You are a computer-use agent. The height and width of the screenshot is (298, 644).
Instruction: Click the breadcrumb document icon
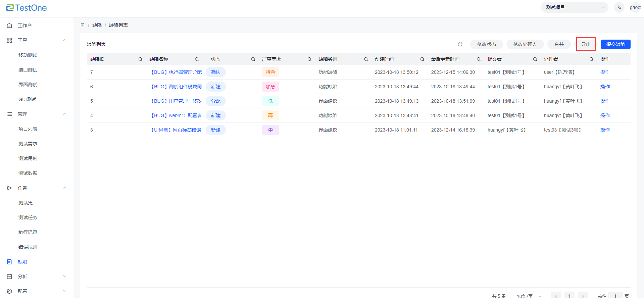[83, 25]
